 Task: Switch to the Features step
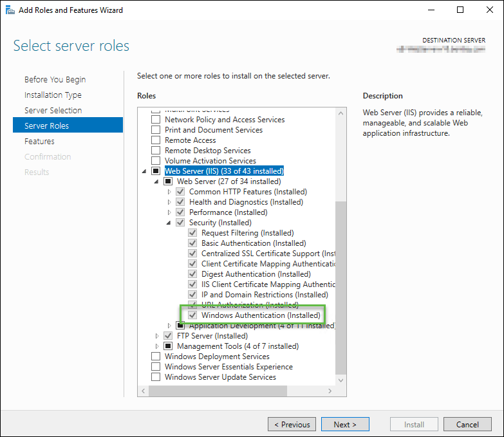click(39, 141)
